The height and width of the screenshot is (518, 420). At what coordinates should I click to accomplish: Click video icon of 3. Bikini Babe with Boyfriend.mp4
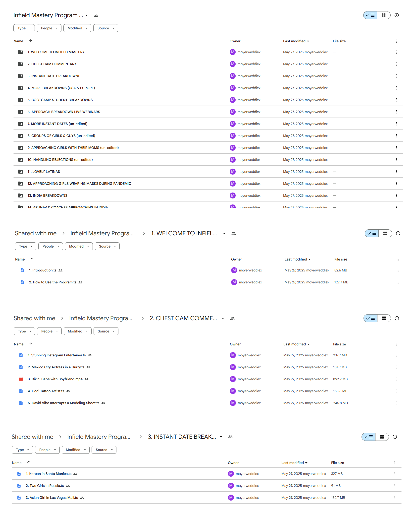(21, 379)
